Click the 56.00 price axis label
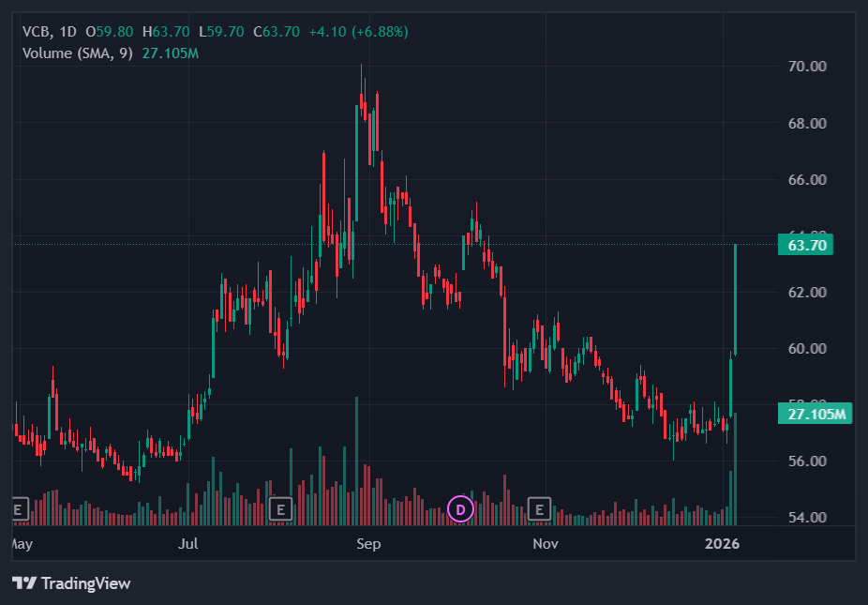 coord(807,461)
